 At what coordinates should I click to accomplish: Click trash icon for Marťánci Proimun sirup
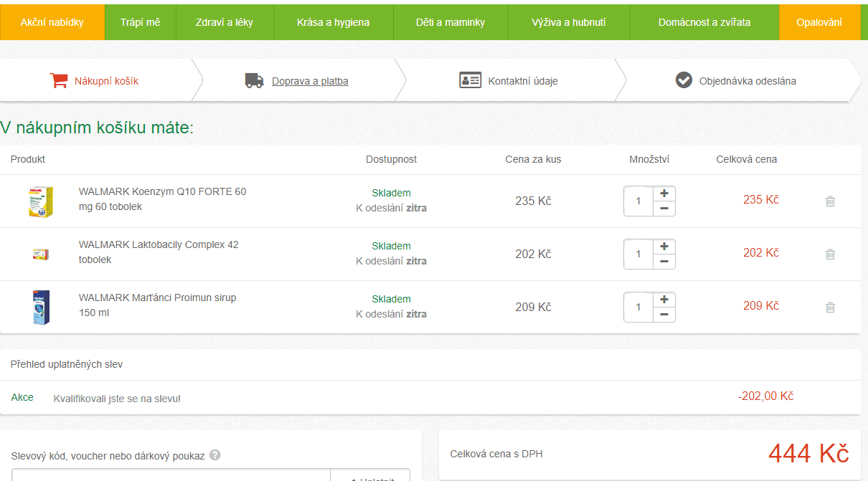click(830, 308)
